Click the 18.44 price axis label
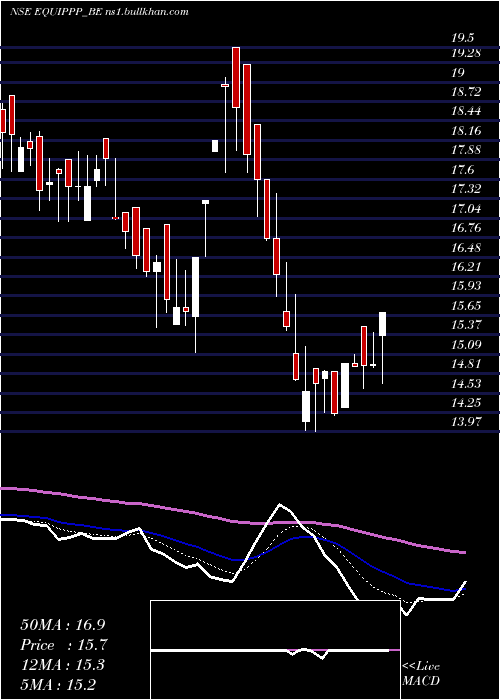The height and width of the screenshot is (700, 500). point(466,111)
